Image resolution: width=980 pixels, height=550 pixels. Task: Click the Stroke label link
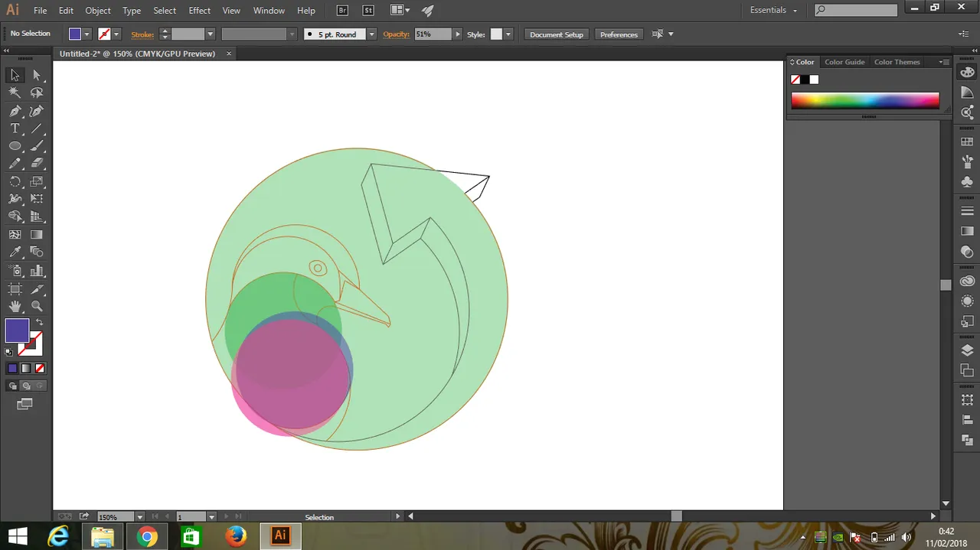tap(142, 34)
